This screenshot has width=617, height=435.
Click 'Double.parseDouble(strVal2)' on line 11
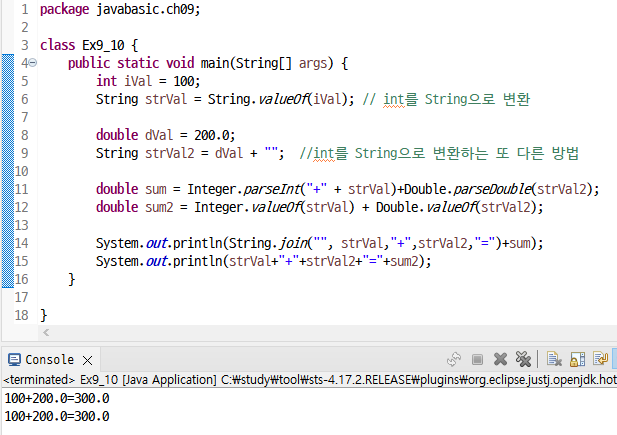[498, 189]
